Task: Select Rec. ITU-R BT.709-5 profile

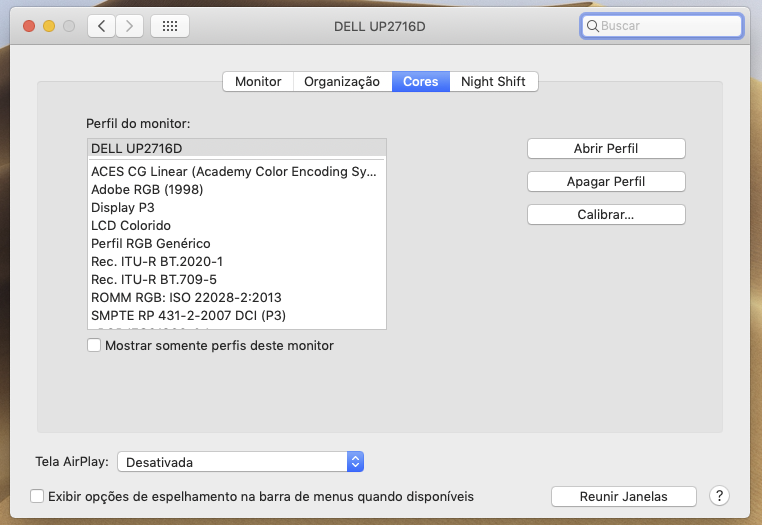Action: [x=237, y=280]
